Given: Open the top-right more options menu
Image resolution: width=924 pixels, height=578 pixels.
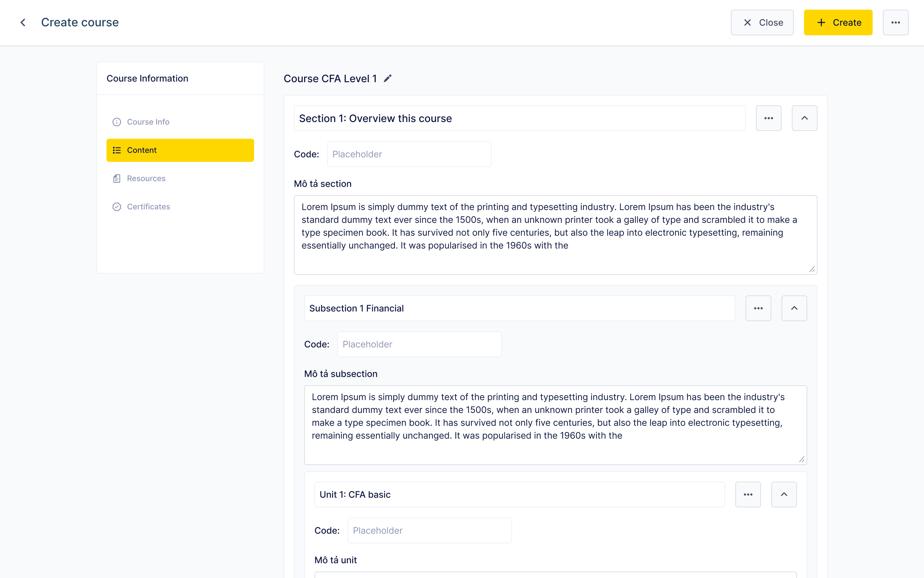Looking at the screenshot, I should [895, 22].
